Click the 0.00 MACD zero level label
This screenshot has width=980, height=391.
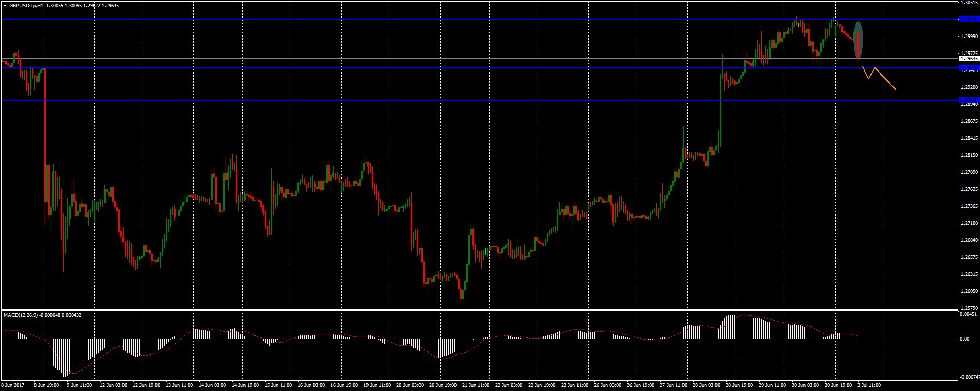[965, 339]
